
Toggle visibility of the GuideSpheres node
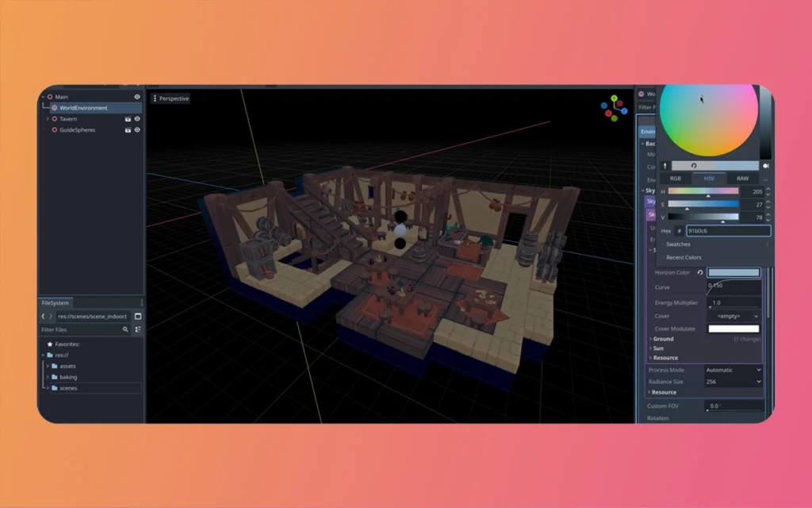[x=137, y=130]
